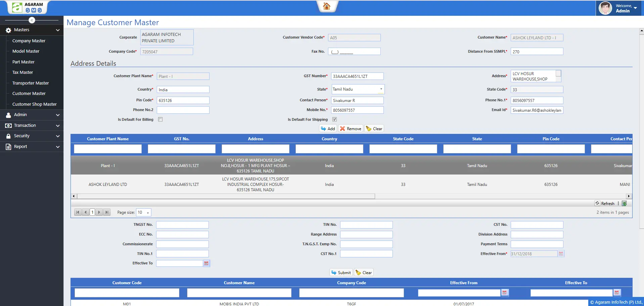The height and width of the screenshot is (306, 644).
Task: Toggle shipping default for the address entry
Action: [334, 119]
